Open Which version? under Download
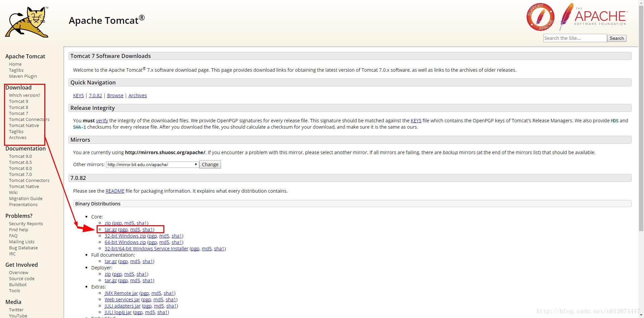This screenshot has height=318, width=644. pyautogui.click(x=24, y=95)
